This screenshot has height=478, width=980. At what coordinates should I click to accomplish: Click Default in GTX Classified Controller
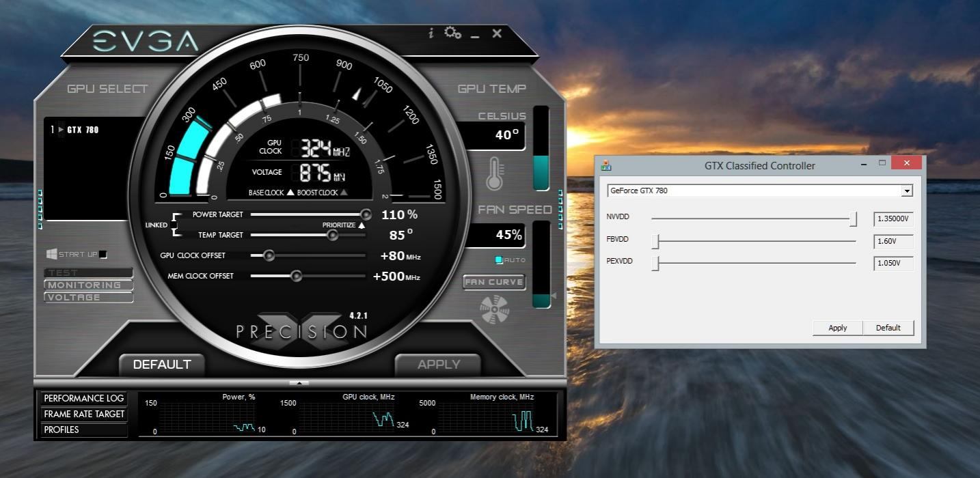tap(888, 328)
